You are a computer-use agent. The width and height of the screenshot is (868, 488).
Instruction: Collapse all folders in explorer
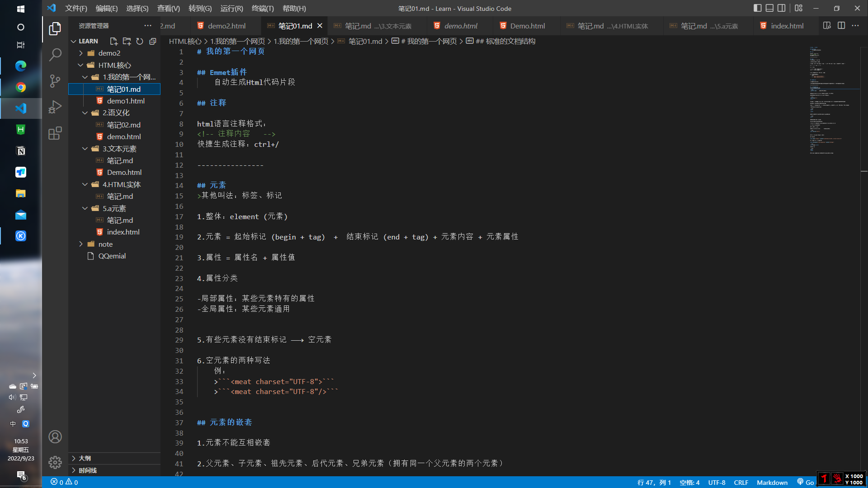pos(153,41)
